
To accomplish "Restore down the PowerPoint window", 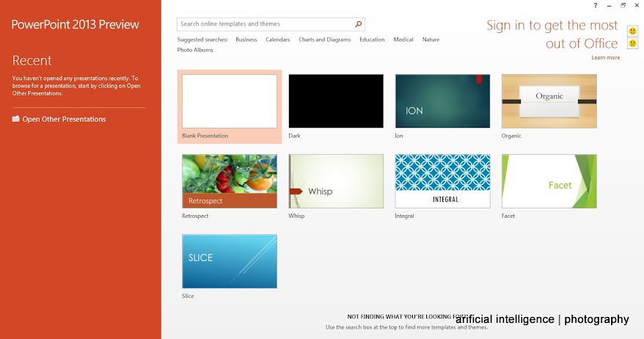I will pyautogui.click(x=623, y=5).
